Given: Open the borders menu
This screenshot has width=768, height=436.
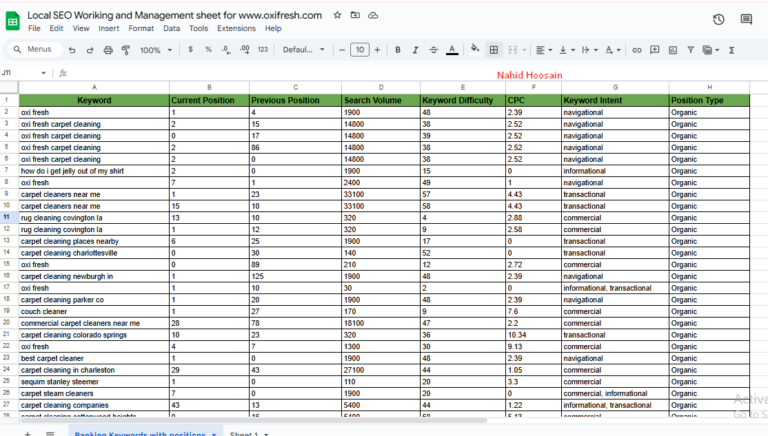Looking at the screenshot, I should pos(494,50).
